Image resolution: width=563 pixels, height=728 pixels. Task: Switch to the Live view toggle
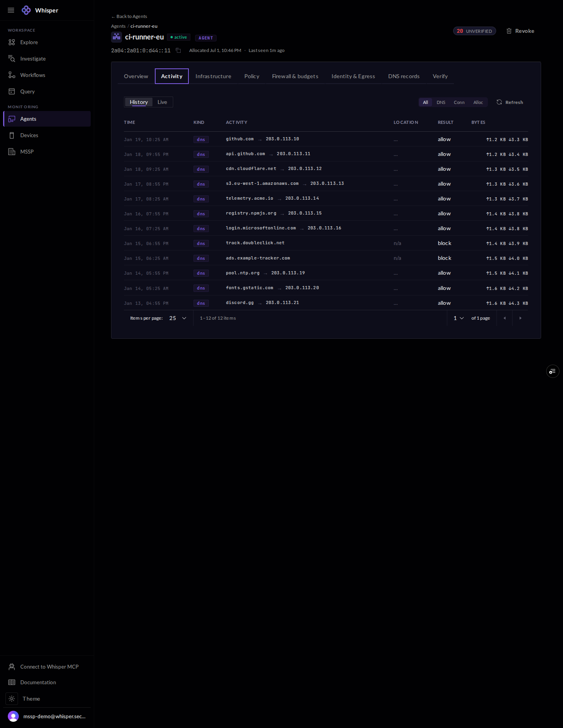click(x=162, y=102)
